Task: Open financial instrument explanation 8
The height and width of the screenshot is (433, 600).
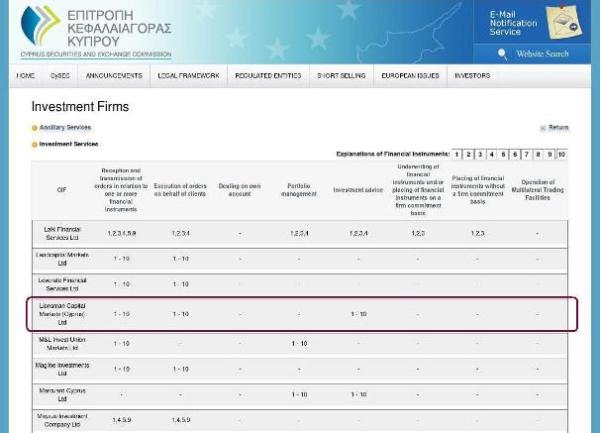Action: 538,155
